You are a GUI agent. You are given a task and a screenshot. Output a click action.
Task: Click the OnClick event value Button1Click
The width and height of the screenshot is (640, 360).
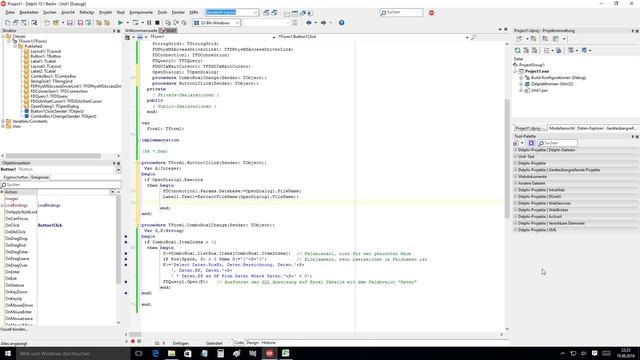pos(50,225)
